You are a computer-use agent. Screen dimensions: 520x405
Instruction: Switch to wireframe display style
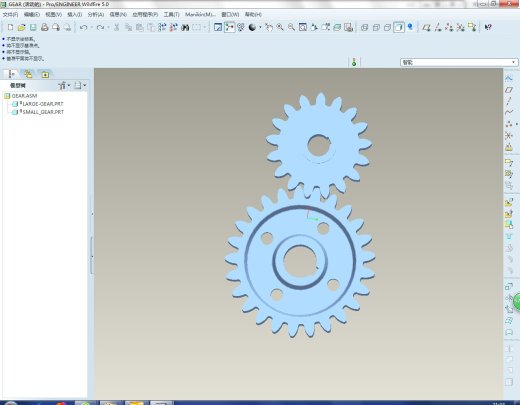pyautogui.click(x=364, y=27)
